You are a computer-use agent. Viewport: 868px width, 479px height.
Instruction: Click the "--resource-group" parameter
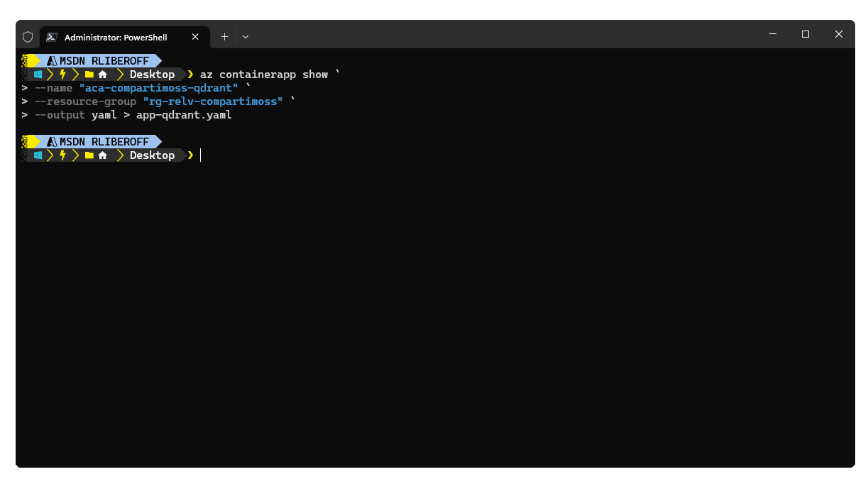[x=85, y=101]
